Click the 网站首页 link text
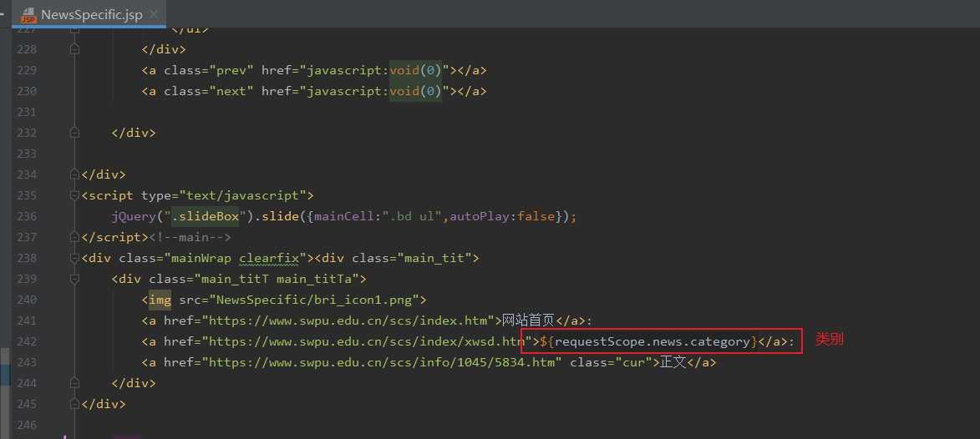The width and height of the screenshot is (980, 439). coord(528,320)
